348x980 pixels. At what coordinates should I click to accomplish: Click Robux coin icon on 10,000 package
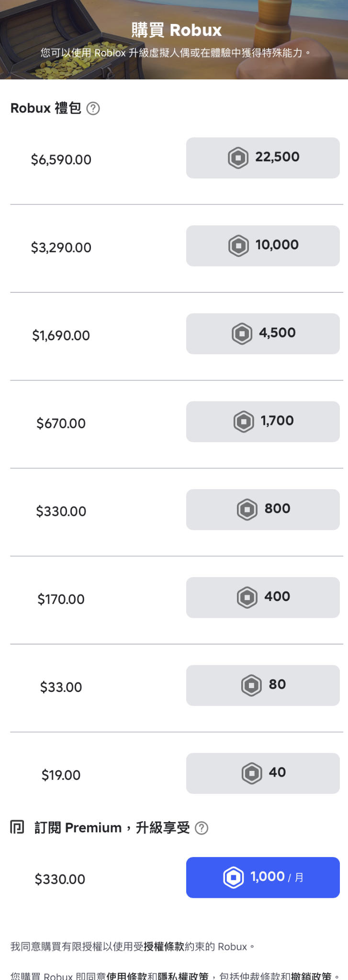(x=238, y=246)
